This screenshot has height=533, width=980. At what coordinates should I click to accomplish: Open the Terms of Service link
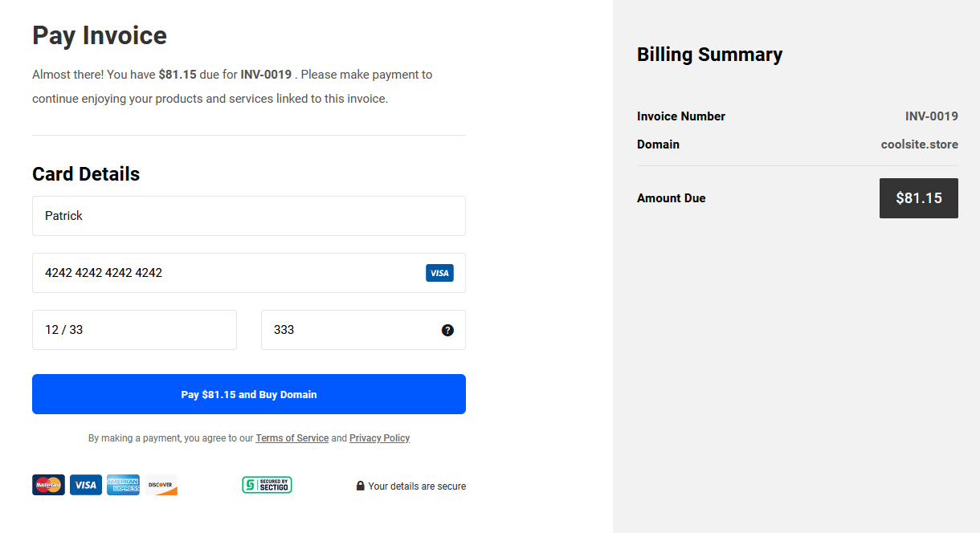[x=292, y=438]
